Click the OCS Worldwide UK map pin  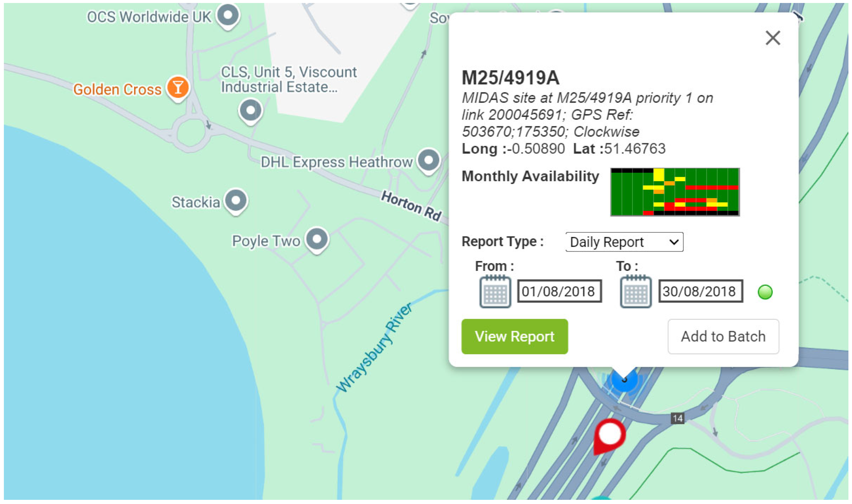[228, 15]
